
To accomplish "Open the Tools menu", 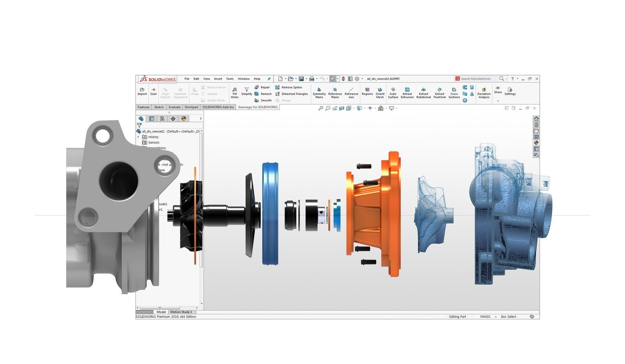I will point(230,79).
